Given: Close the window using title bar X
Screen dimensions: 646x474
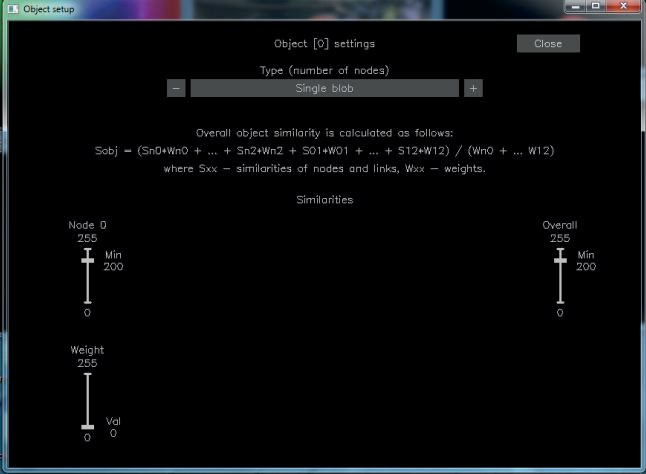Looking at the screenshot, I should point(625,6).
